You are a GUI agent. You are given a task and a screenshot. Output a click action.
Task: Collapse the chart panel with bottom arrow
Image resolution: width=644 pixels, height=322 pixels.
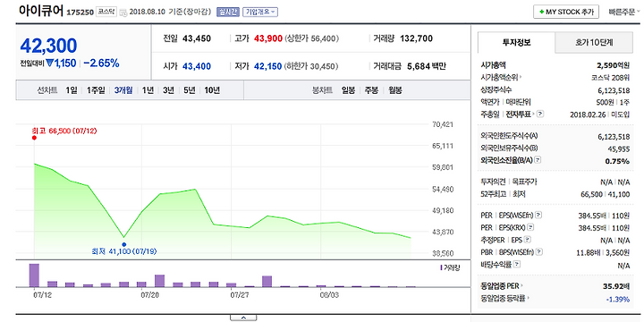tap(243, 318)
